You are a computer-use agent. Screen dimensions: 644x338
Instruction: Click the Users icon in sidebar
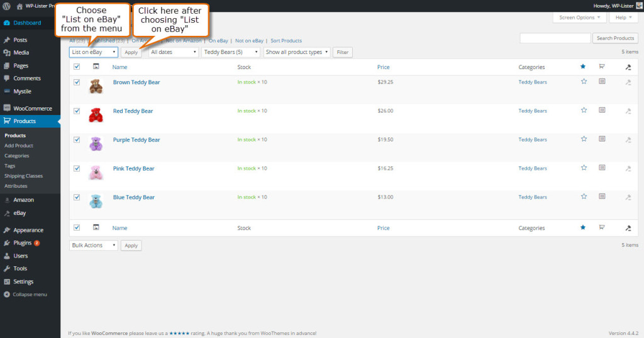pyautogui.click(x=7, y=256)
